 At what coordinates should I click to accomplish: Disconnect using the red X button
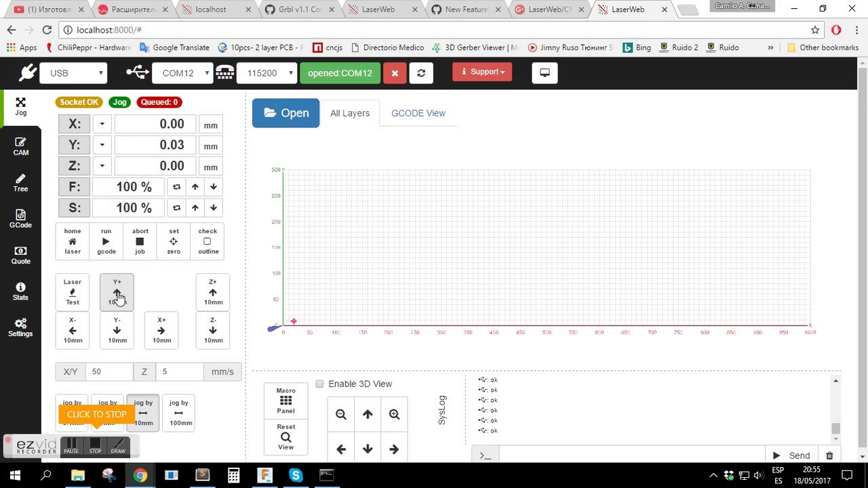[395, 73]
